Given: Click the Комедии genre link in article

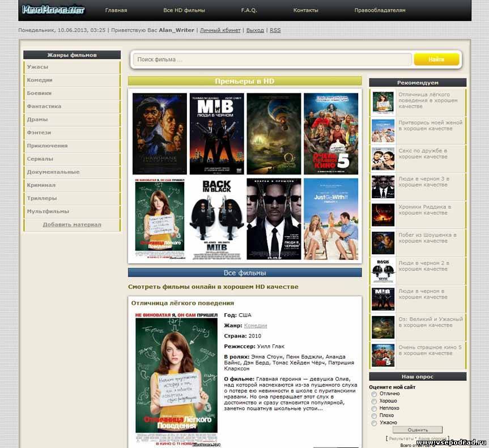Looking at the screenshot, I should 256,326.
